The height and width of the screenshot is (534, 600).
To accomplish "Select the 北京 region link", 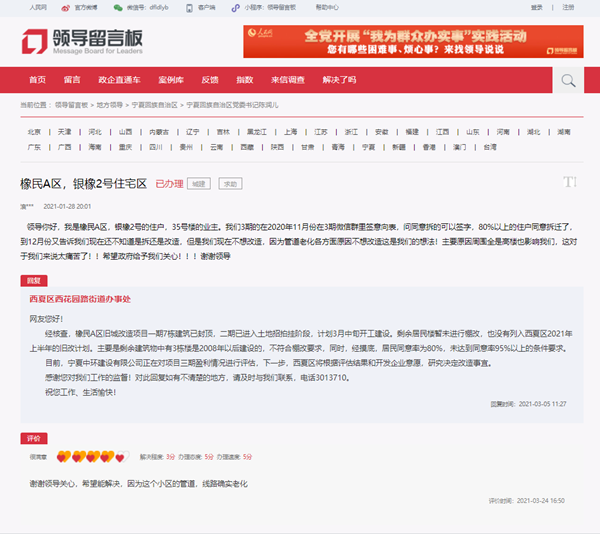I will pyautogui.click(x=35, y=131).
